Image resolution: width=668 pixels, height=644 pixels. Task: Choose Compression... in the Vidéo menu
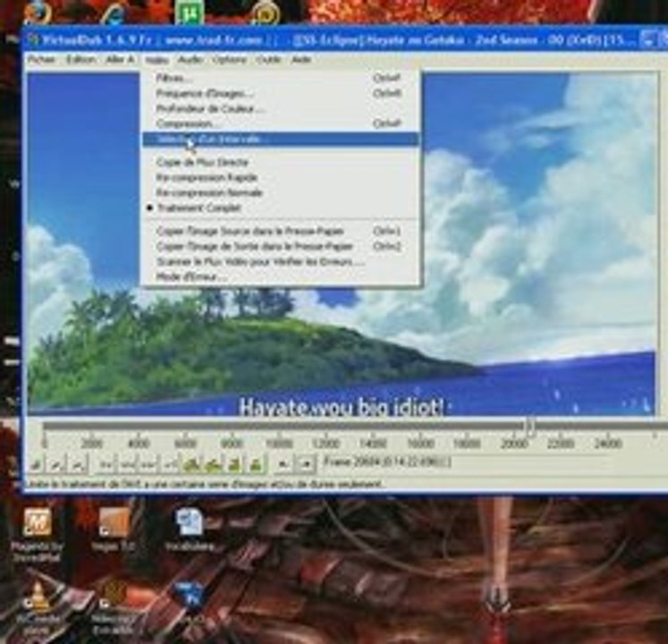click(281, 124)
